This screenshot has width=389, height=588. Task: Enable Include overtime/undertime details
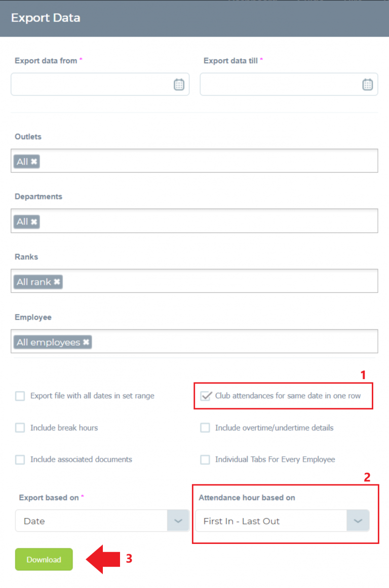[205, 428]
